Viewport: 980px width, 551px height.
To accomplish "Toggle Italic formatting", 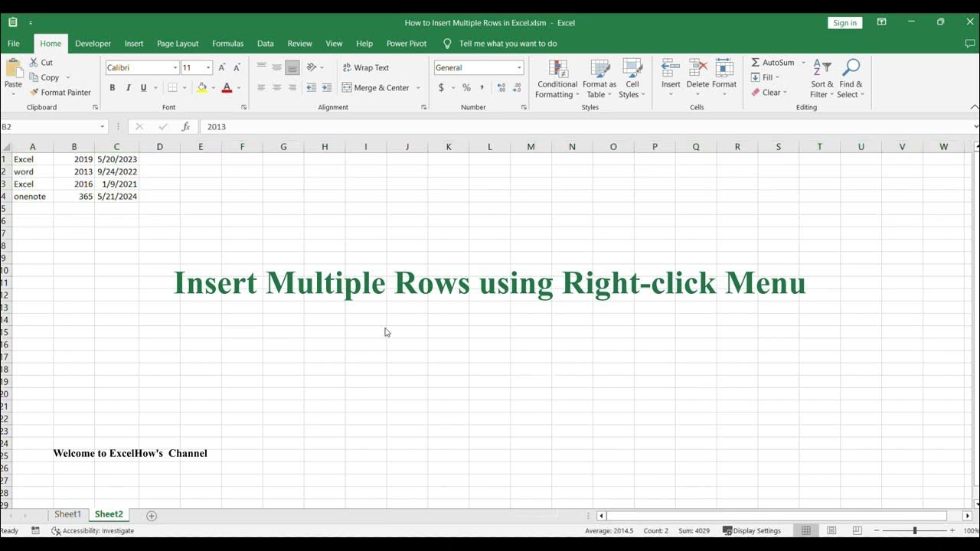I will coord(128,88).
